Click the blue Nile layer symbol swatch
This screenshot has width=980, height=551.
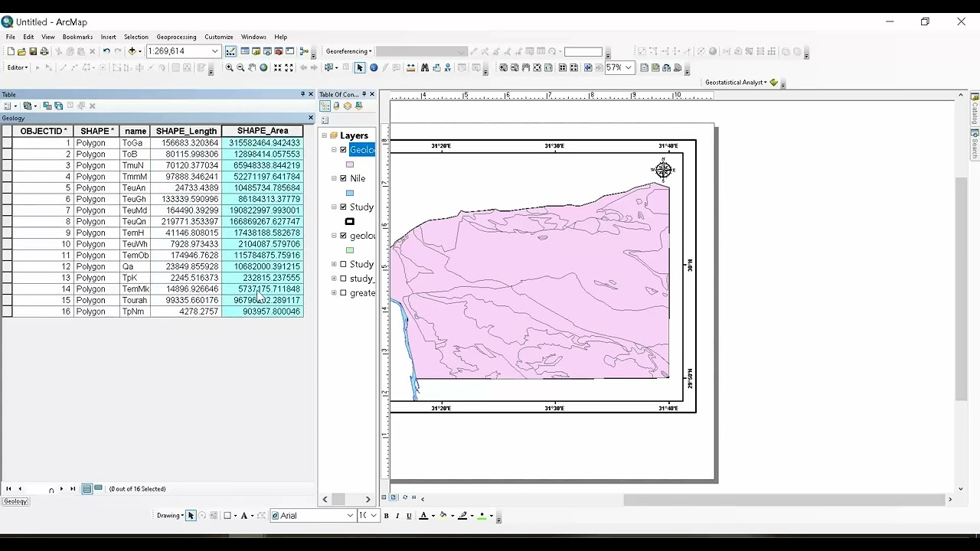(x=350, y=193)
